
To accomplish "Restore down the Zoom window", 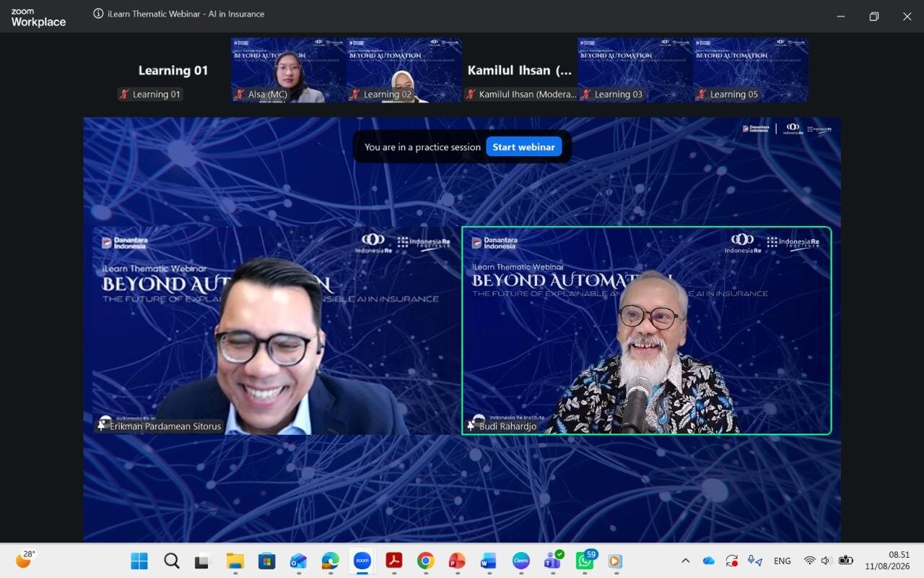I will (x=873, y=16).
